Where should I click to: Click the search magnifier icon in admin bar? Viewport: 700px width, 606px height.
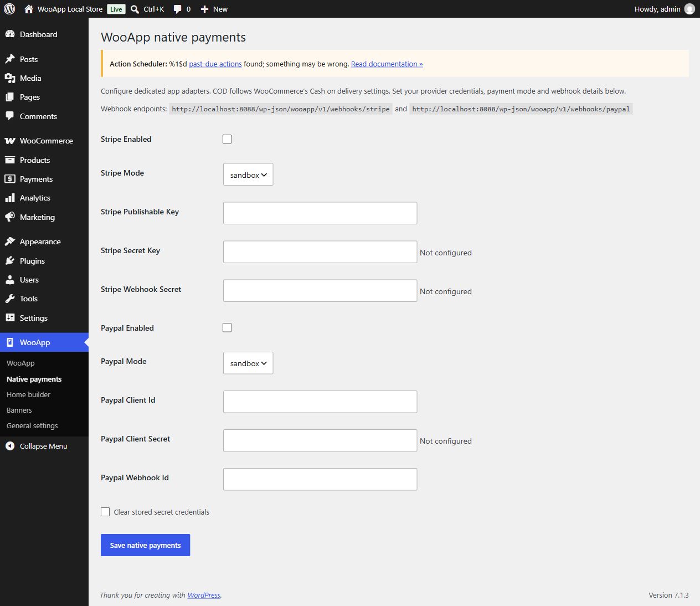[135, 9]
